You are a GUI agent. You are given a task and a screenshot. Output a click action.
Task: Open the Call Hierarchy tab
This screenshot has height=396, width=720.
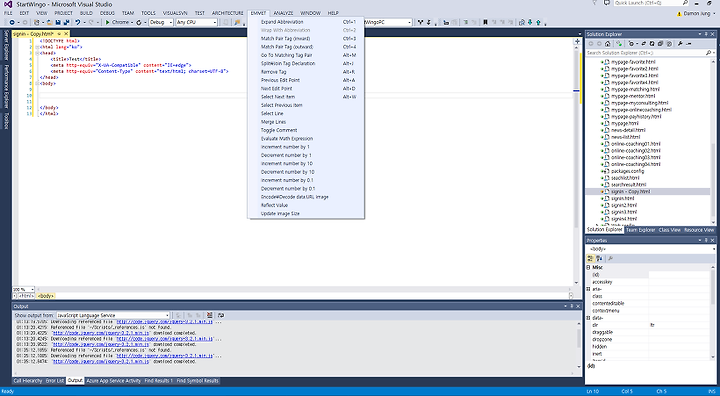(28, 380)
